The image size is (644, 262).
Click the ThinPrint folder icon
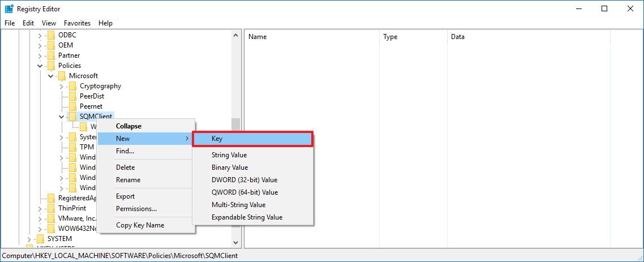coord(51,208)
